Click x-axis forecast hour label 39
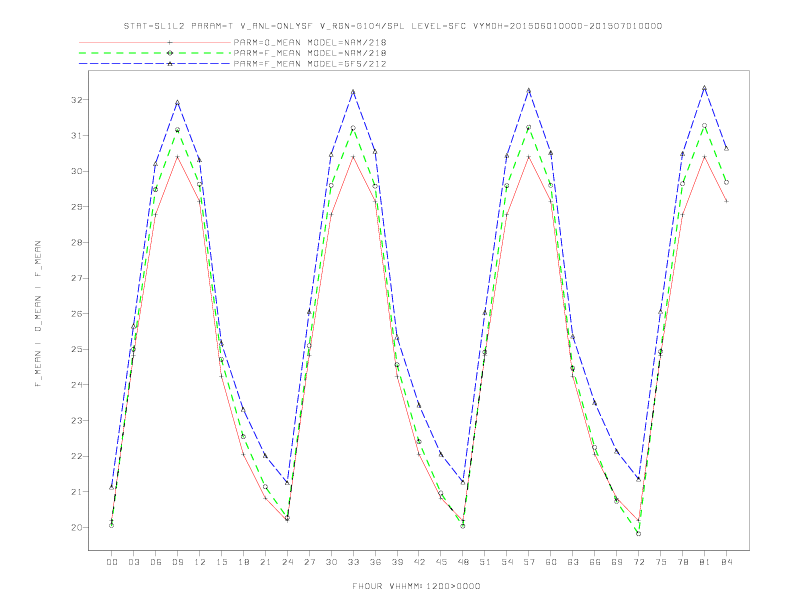The height and width of the screenshot is (612, 792). point(397,562)
